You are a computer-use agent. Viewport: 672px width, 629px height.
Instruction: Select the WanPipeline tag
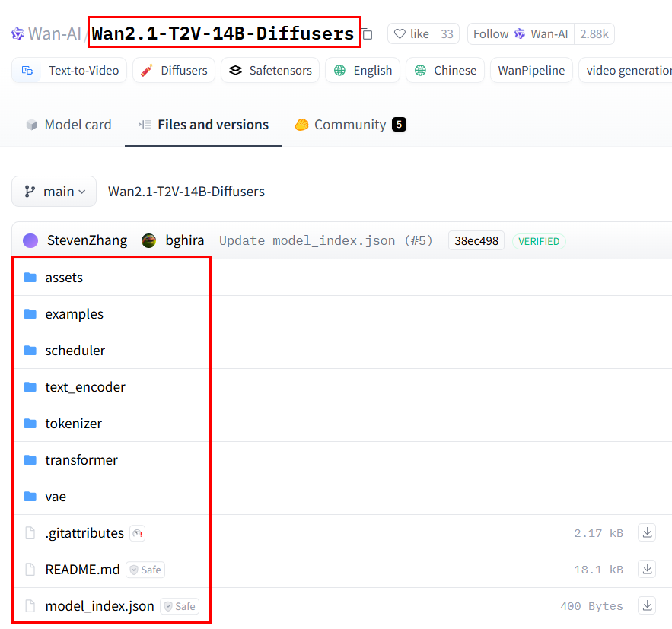tap(531, 70)
